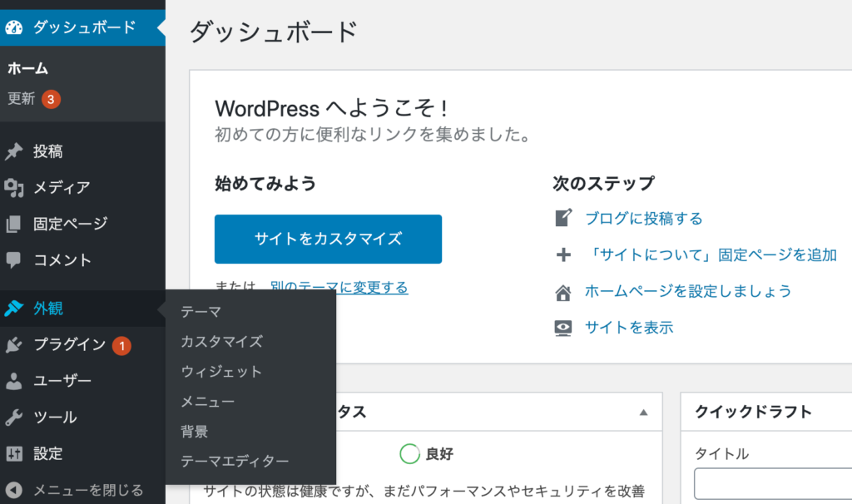Click the クイックドラフト title input field
Screen dimensions: 852x504
click(772, 484)
